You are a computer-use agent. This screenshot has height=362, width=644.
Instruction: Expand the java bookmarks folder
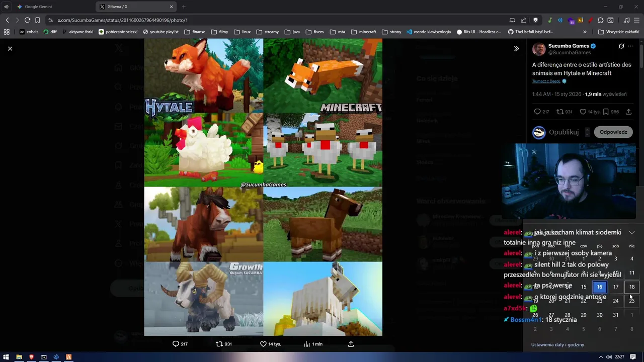pyautogui.click(x=292, y=32)
